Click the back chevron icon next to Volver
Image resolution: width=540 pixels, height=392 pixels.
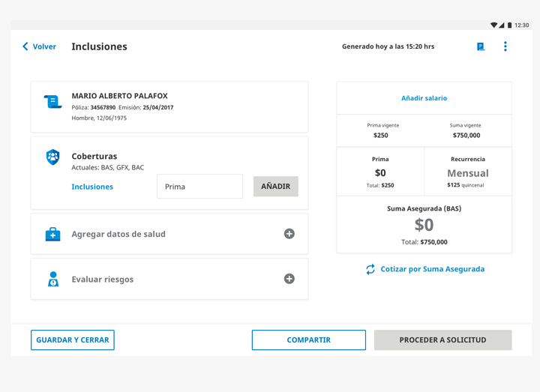pyautogui.click(x=25, y=46)
